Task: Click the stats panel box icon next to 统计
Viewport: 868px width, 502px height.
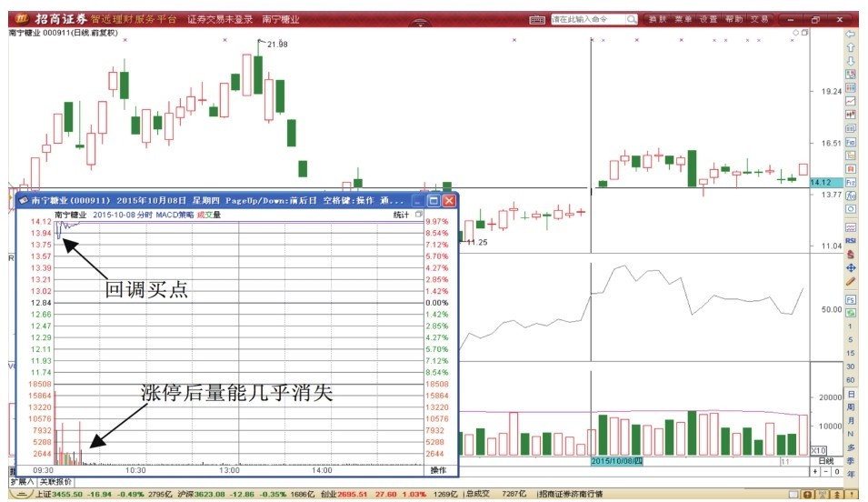Action: (x=419, y=215)
